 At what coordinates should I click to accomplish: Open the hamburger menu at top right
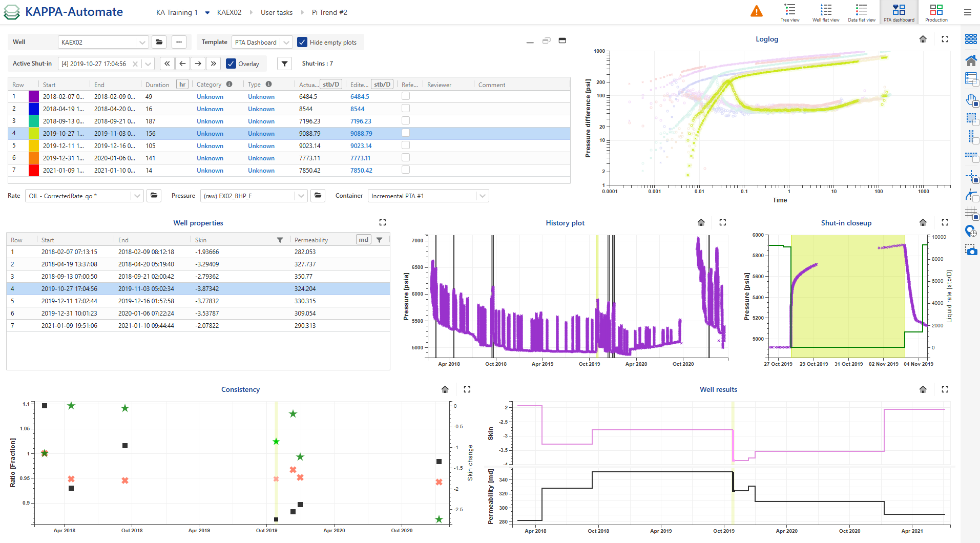[x=968, y=12]
